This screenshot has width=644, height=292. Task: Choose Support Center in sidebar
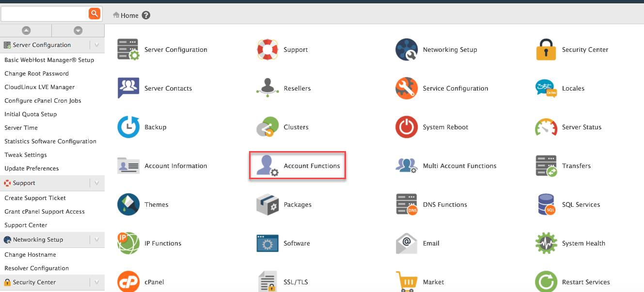26,225
